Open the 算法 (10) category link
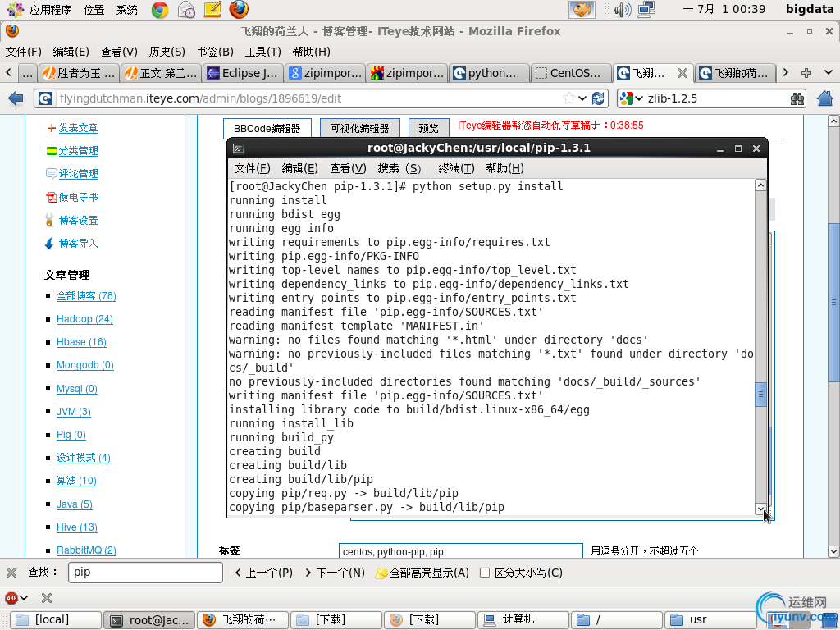This screenshot has width=840, height=630. click(76, 481)
